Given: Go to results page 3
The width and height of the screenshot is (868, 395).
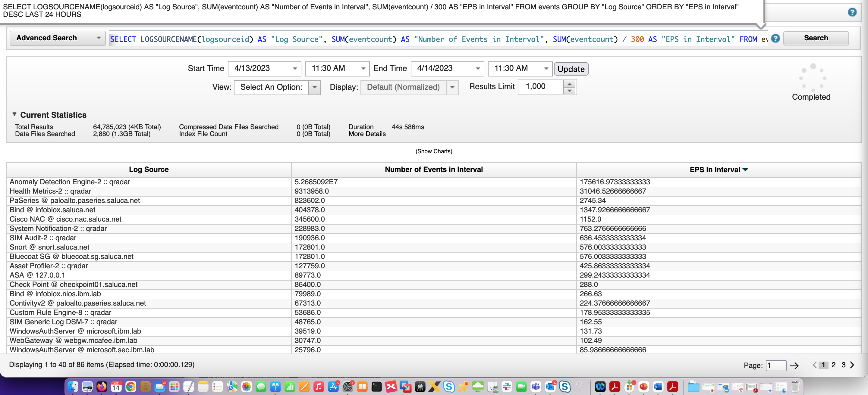Looking at the screenshot, I should (843, 365).
